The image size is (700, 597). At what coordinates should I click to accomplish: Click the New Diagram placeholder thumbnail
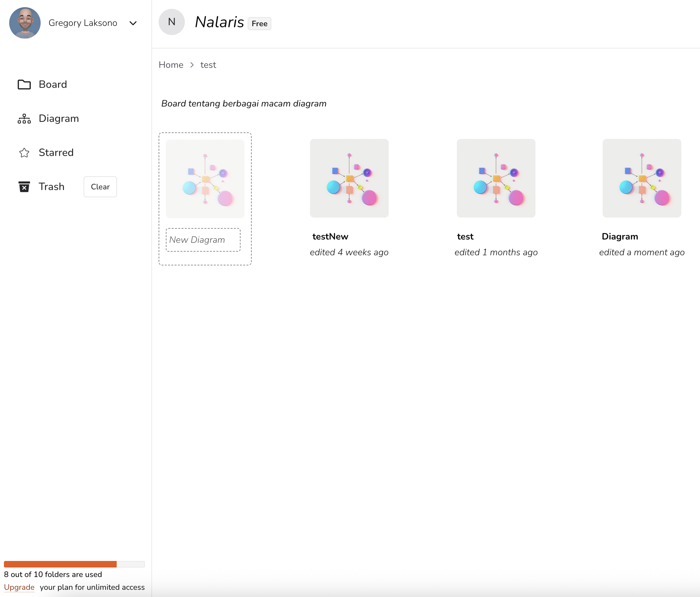205,179
